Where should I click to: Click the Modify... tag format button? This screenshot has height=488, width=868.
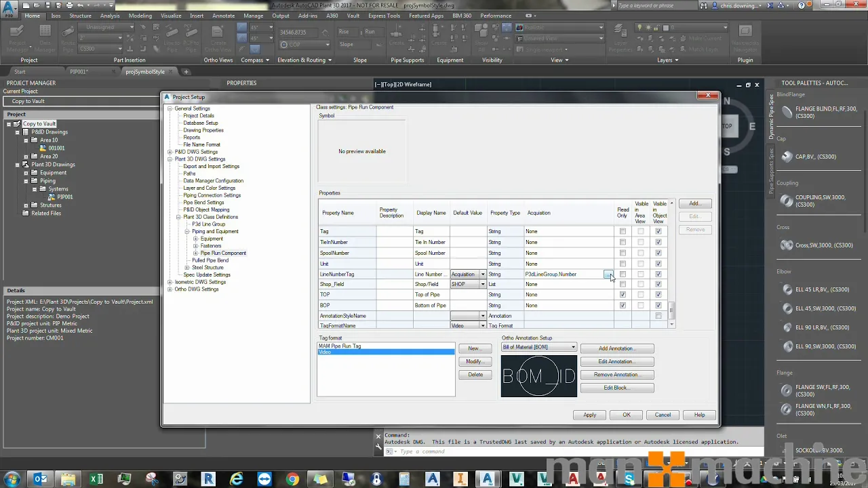point(475,361)
